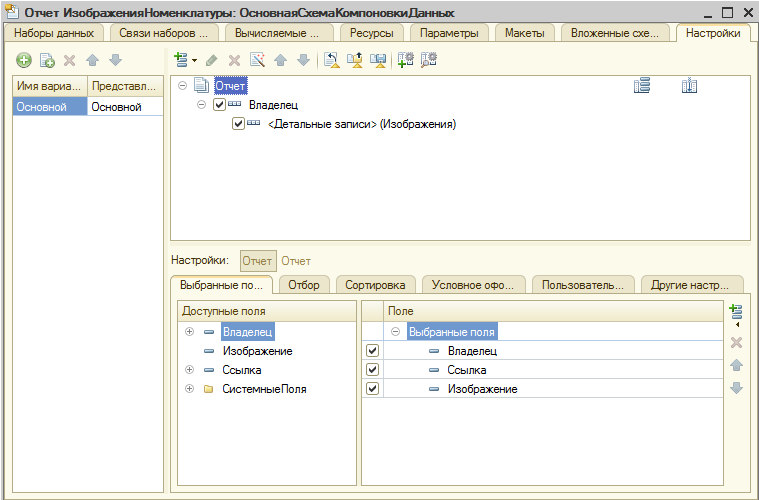
Task: Add a new settings variant with the green plus
Action: click(24, 61)
